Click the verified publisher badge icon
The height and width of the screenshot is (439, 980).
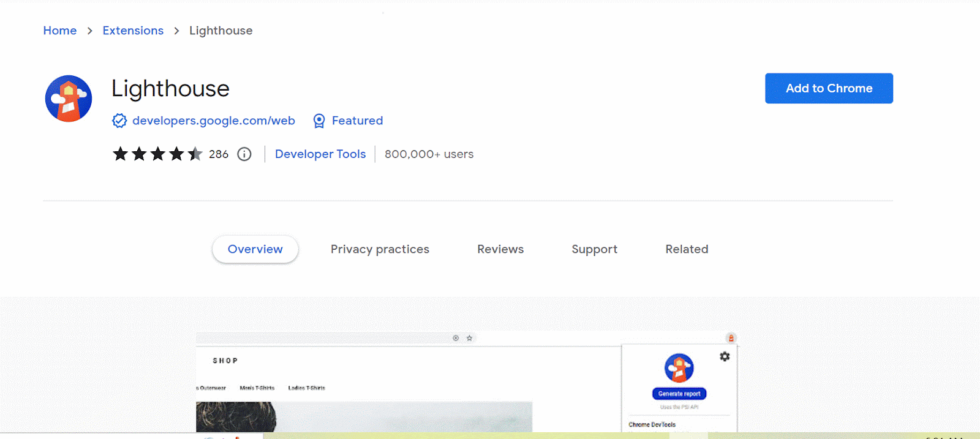click(119, 121)
